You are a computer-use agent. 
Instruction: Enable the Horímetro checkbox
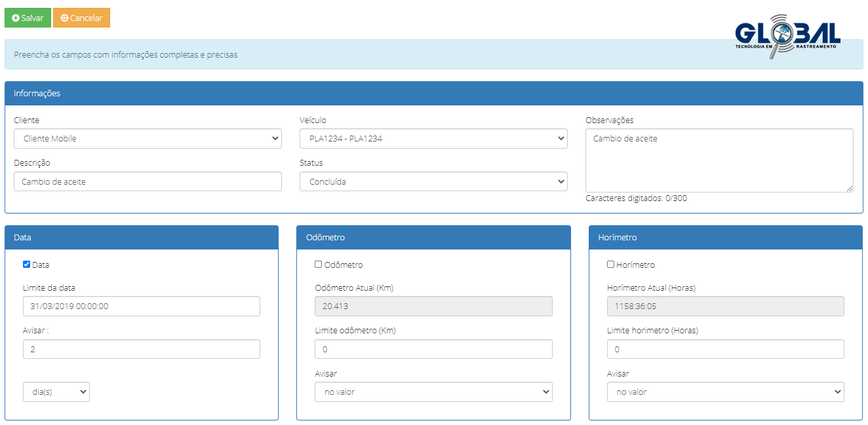(611, 265)
